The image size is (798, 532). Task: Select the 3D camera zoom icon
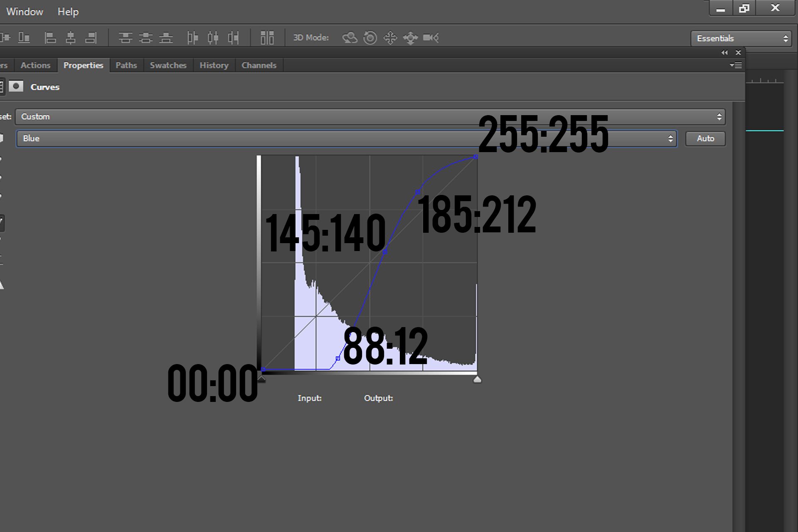(431, 38)
